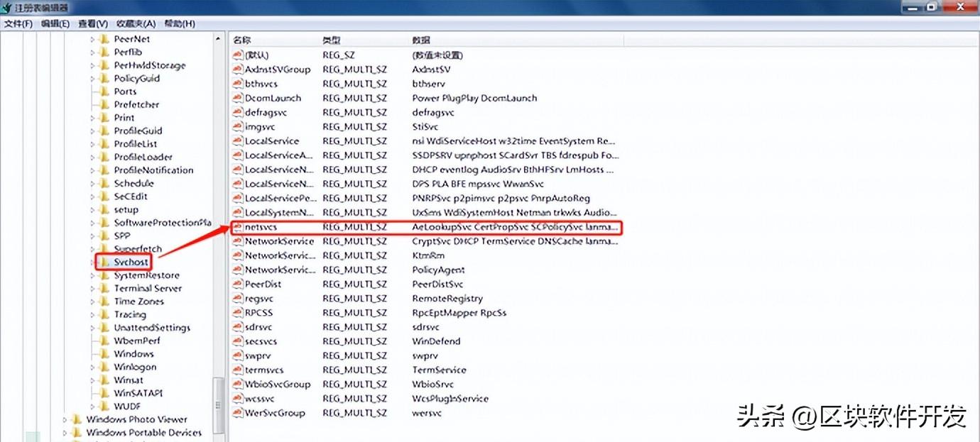
Task: Click the DcomLaunch registry value icon
Action: point(239,98)
